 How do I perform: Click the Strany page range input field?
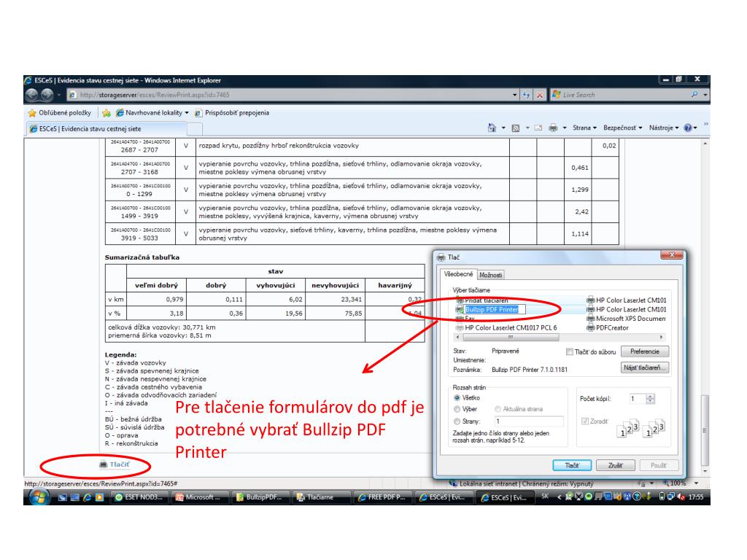pyautogui.click(x=528, y=421)
